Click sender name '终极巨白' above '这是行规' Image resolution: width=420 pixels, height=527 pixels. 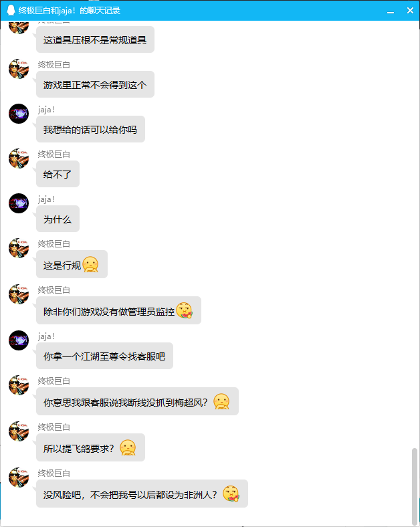(x=54, y=244)
